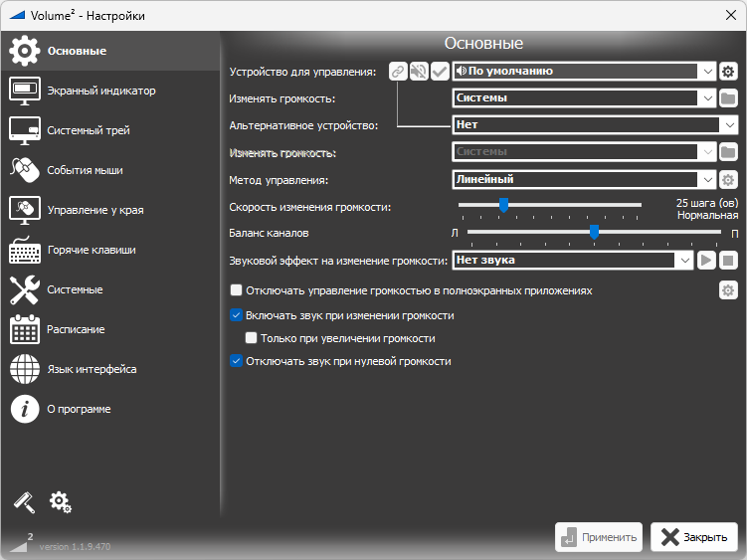Switch to the Расписание section
This screenshot has width=747, height=560.
point(76,329)
